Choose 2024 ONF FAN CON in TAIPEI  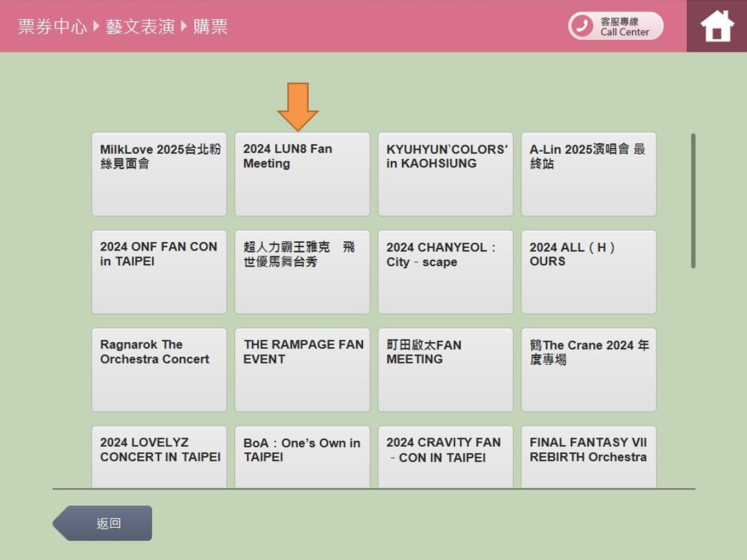point(159,272)
